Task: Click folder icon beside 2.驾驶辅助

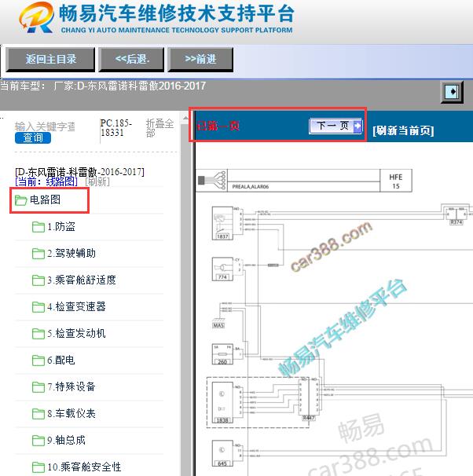Action: click(x=38, y=254)
